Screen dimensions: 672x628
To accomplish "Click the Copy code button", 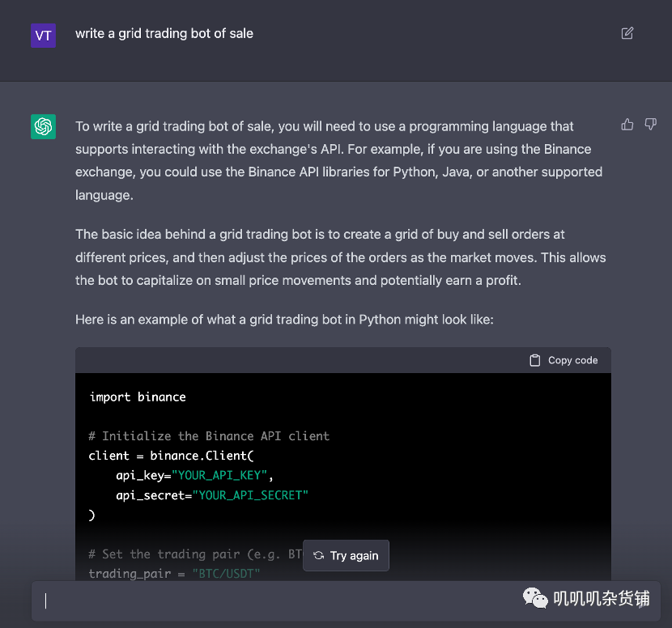I will click(x=564, y=360).
